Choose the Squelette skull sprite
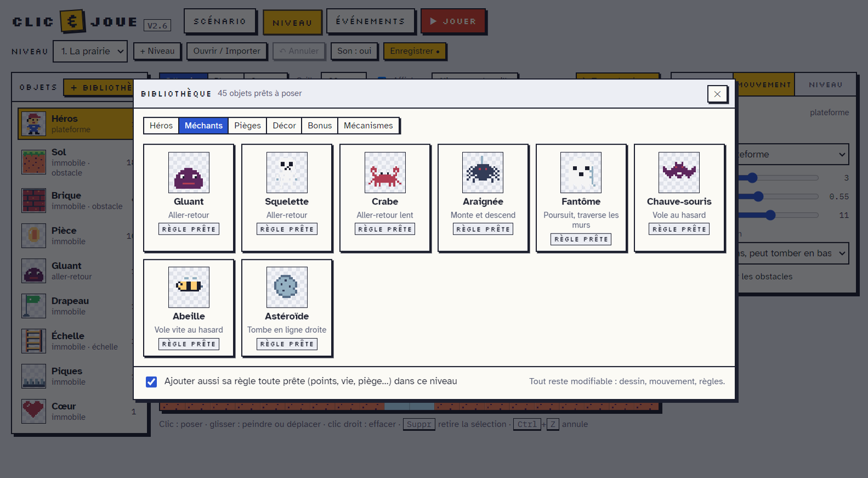The image size is (868, 478). [287, 172]
